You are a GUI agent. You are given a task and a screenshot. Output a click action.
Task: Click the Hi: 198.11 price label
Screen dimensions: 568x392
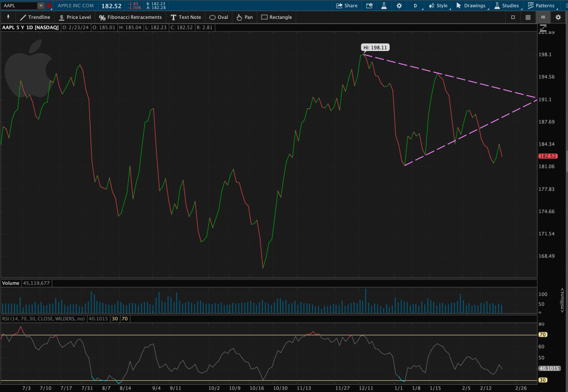[x=372, y=48]
